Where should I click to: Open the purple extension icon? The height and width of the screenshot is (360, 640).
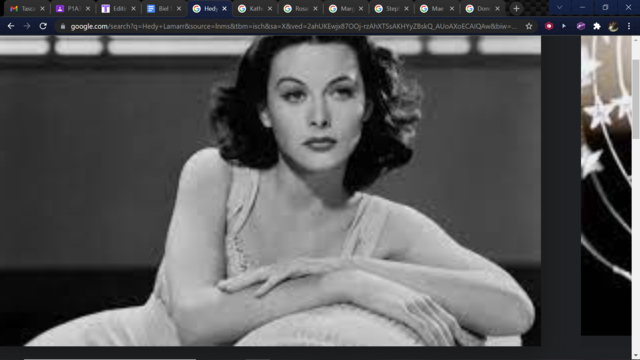(x=580, y=26)
